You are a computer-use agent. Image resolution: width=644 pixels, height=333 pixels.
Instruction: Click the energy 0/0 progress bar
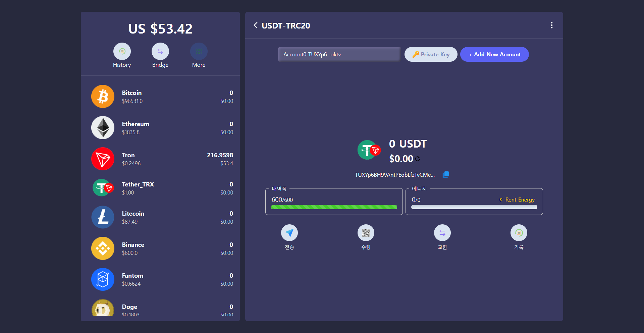(474, 207)
